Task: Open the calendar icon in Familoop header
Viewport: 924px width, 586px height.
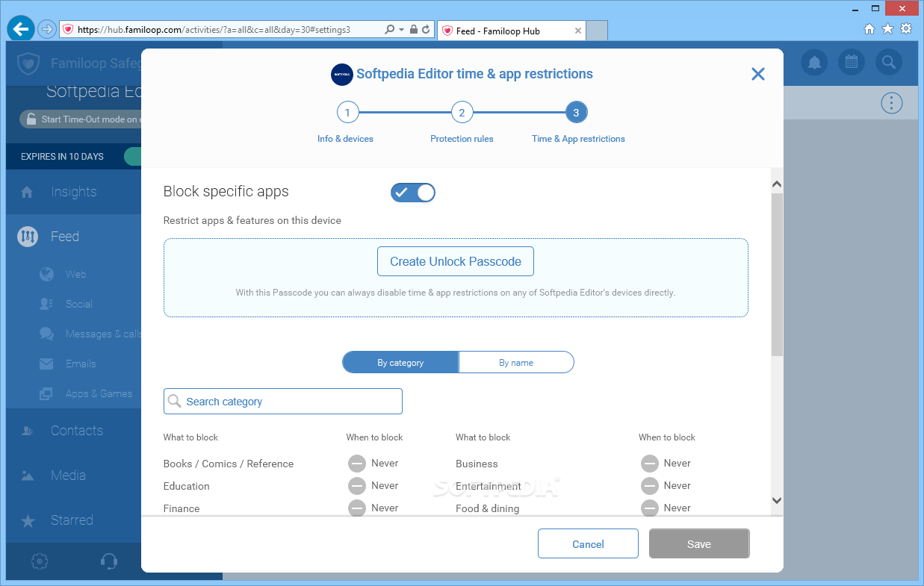Action: coord(852,63)
